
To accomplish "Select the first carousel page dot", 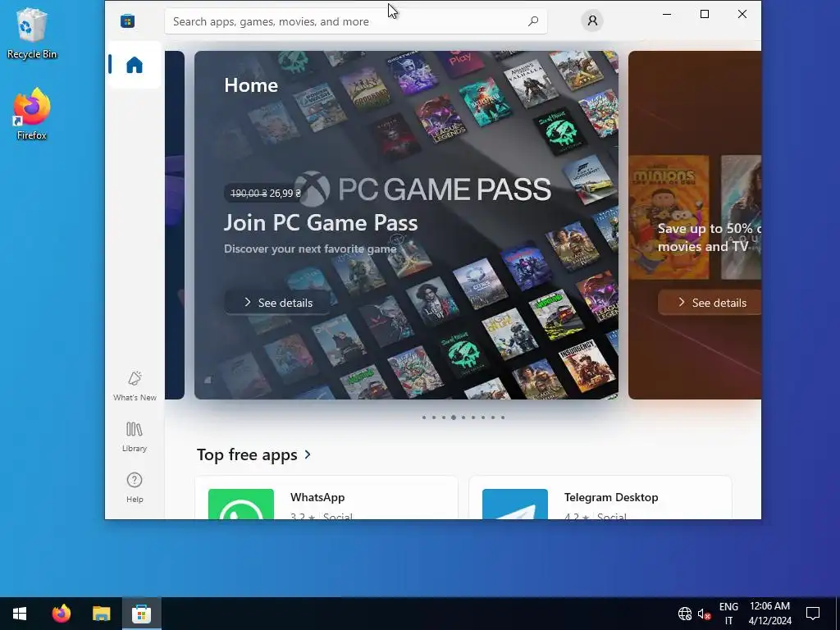I will pos(424,418).
